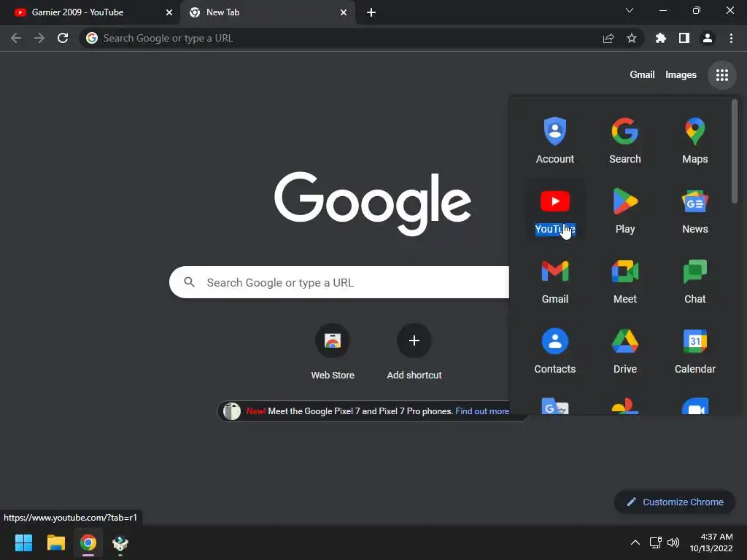Close the Google apps grid launcher
Viewport: 747px width, 560px height.
pos(721,75)
